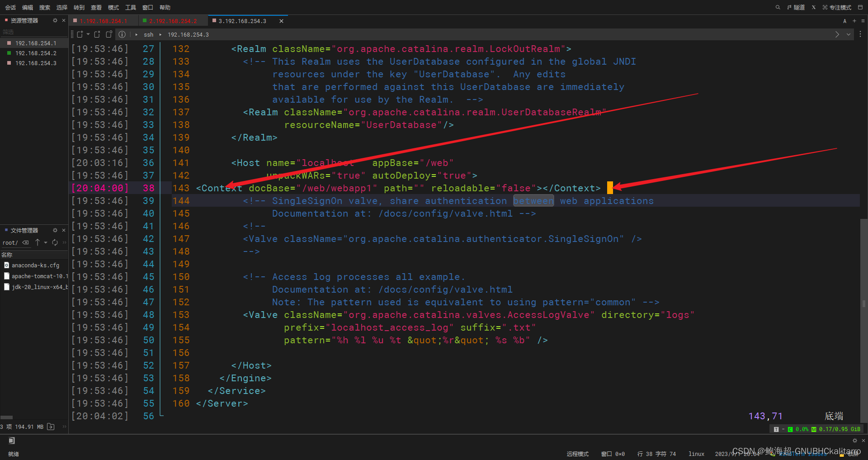Open the 会话 menu
The image size is (868, 460).
click(x=10, y=8)
